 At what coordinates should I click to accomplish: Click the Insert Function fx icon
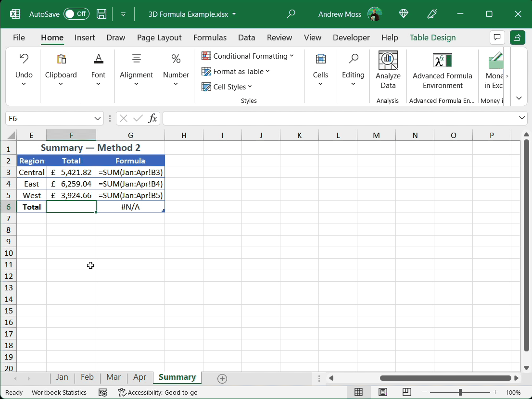pyautogui.click(x=152, y=118)
